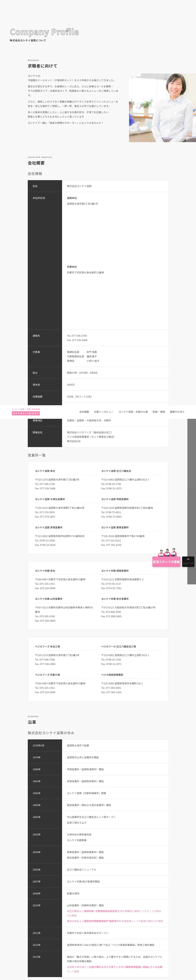
Task: Click the '1978年8月' history row label
Action: coord(38,745)
